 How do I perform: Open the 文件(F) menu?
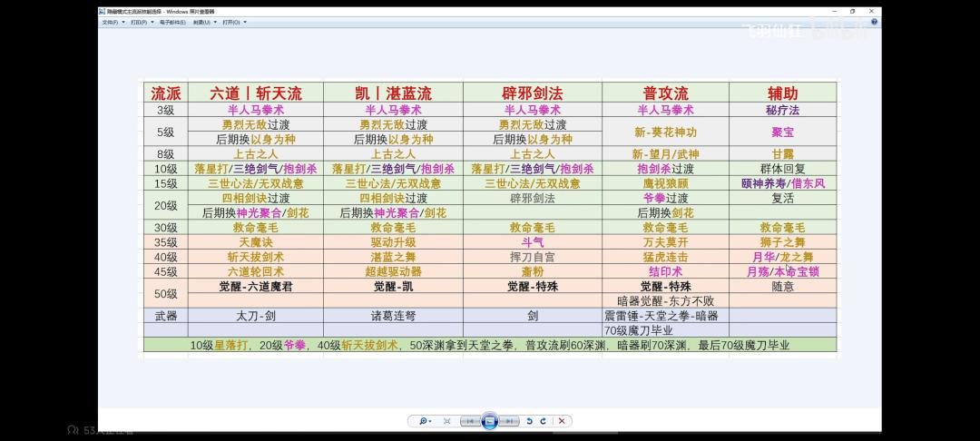tap(113, 22)
